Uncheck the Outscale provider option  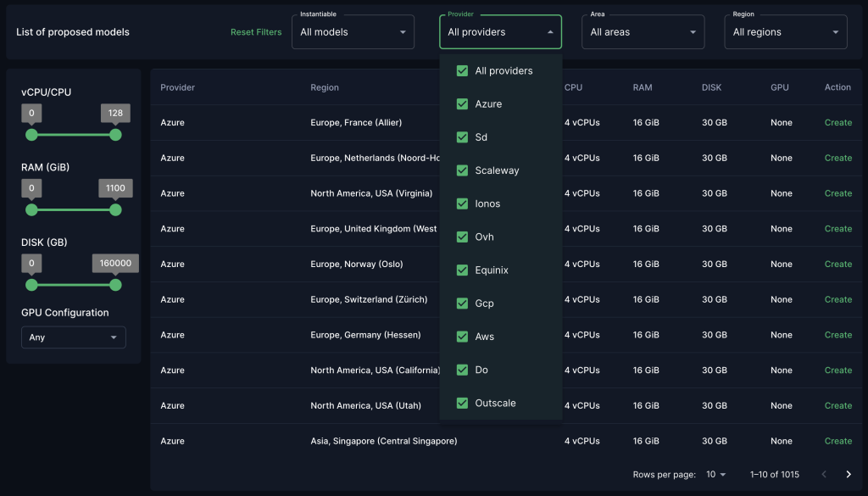(462, 403)
